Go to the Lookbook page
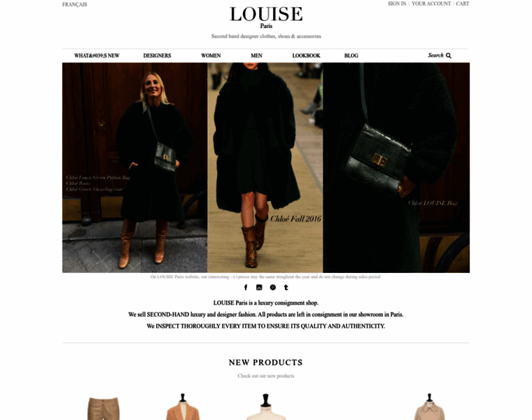Viewport: 532px width, 420px height. (307, 55)
